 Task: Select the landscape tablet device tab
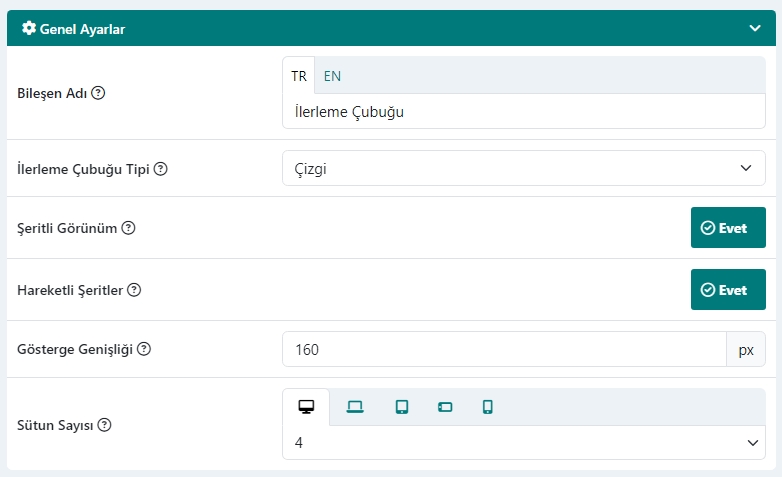[x=445, y=407]
